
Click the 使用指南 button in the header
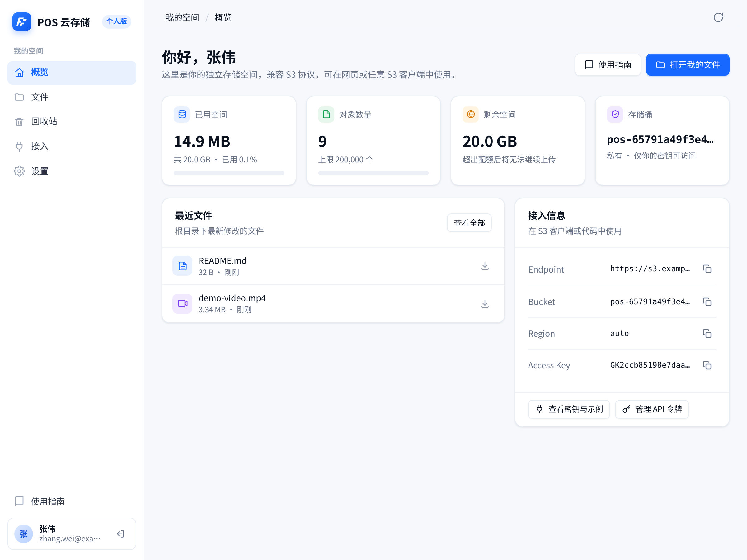pyautogui.click(x=608, y=65)
